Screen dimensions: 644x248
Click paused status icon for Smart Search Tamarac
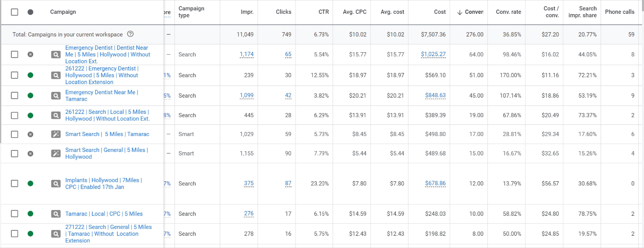tap(30, 134)
